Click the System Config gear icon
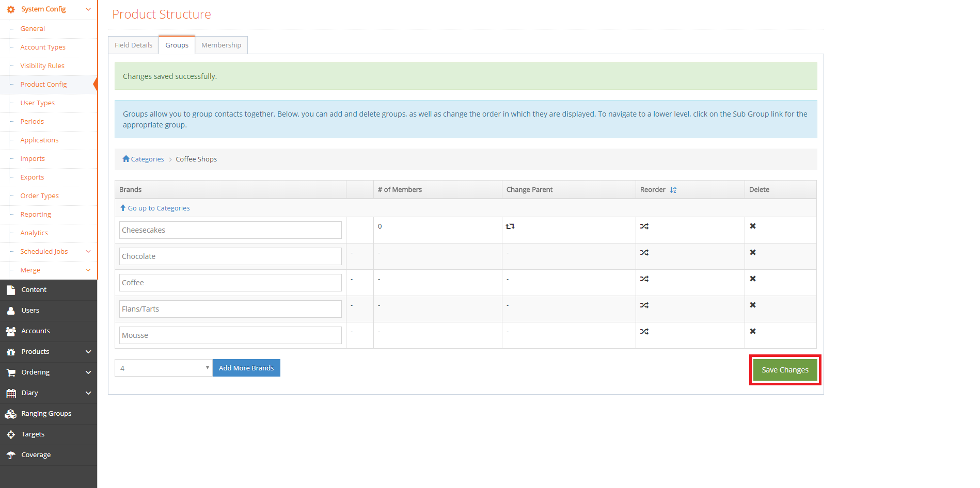Image resolution: width=980 pixels, height=488 pixels. (11, 9)
